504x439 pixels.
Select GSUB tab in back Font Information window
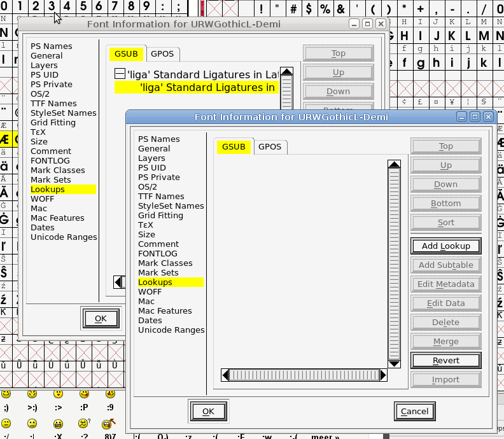point(126,54)
